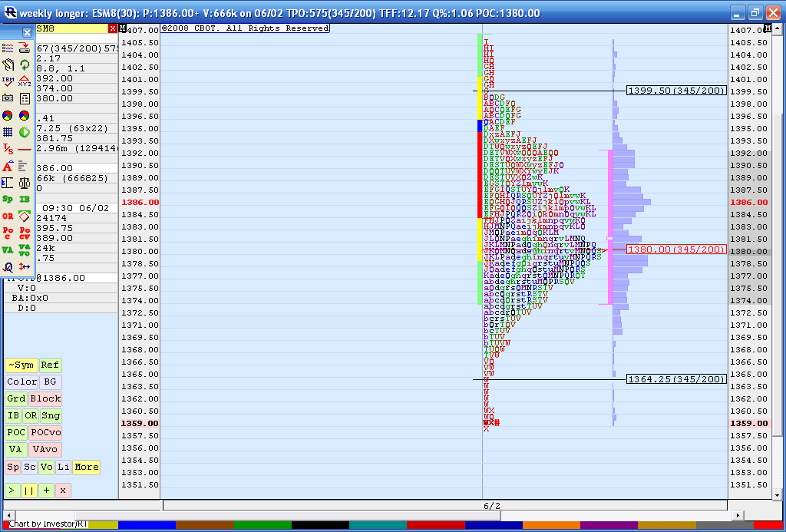Click the || pause button
The height and width of the screenshot is (532, 786).
pyautogui.click(x=29, y=491)
